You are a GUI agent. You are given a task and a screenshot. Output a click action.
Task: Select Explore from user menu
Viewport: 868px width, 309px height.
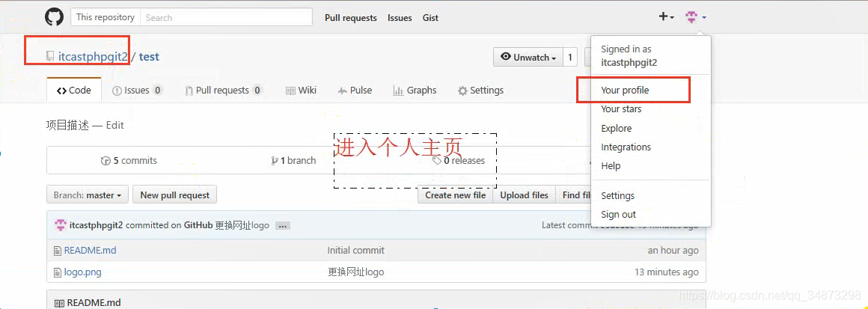(x=616, y=128)
